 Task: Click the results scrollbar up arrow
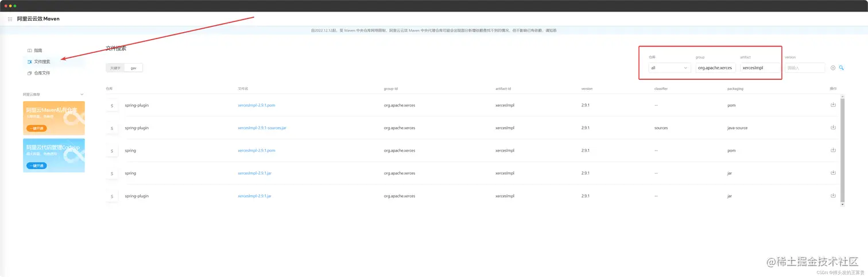842,95
